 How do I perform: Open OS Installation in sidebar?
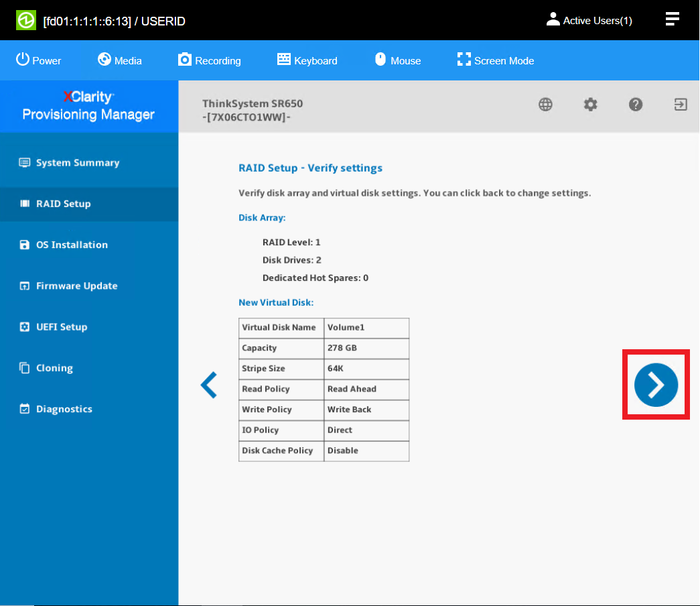click(x=71, y=245)
